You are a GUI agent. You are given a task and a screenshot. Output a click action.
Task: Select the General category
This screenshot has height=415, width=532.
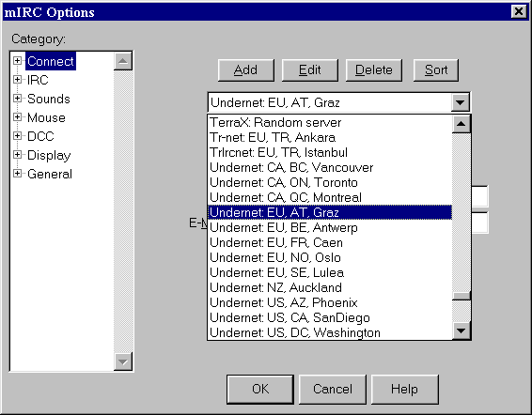click(x=50, y=174)
